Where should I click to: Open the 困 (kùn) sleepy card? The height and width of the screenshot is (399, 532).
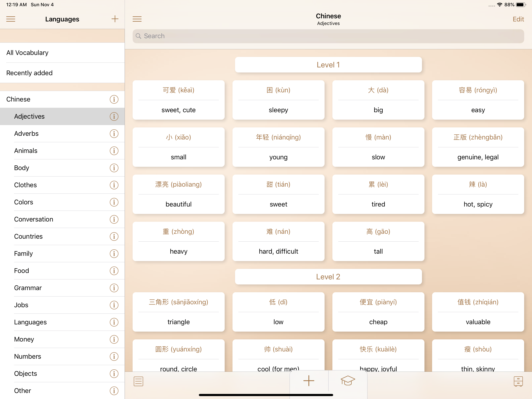point(278,100)
